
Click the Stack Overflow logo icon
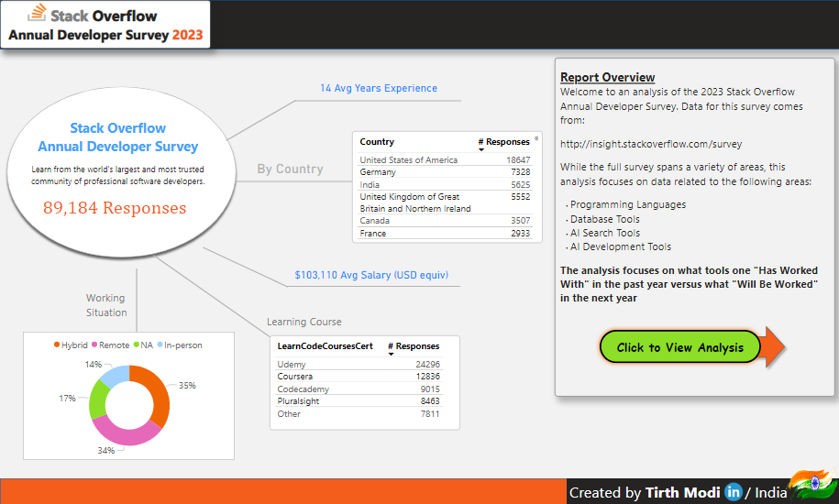37,14
